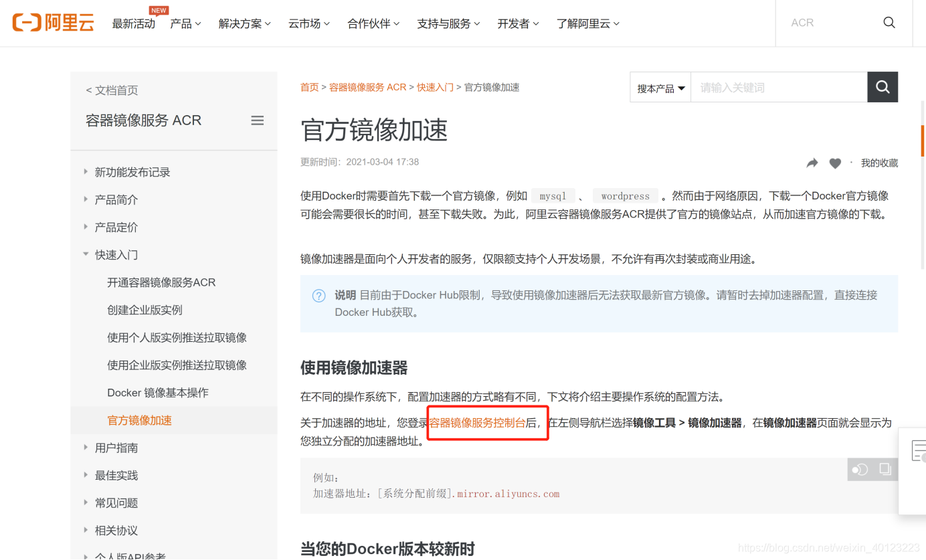Open 开通容器镜像服务ACR page
926x560 pixels.
(161, 282)
